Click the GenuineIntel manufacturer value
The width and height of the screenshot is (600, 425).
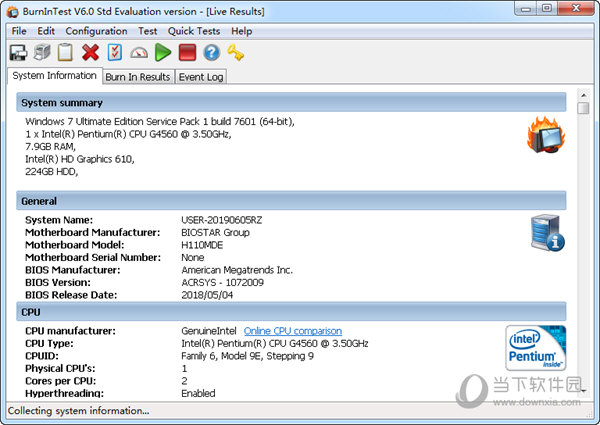(209, 331)
